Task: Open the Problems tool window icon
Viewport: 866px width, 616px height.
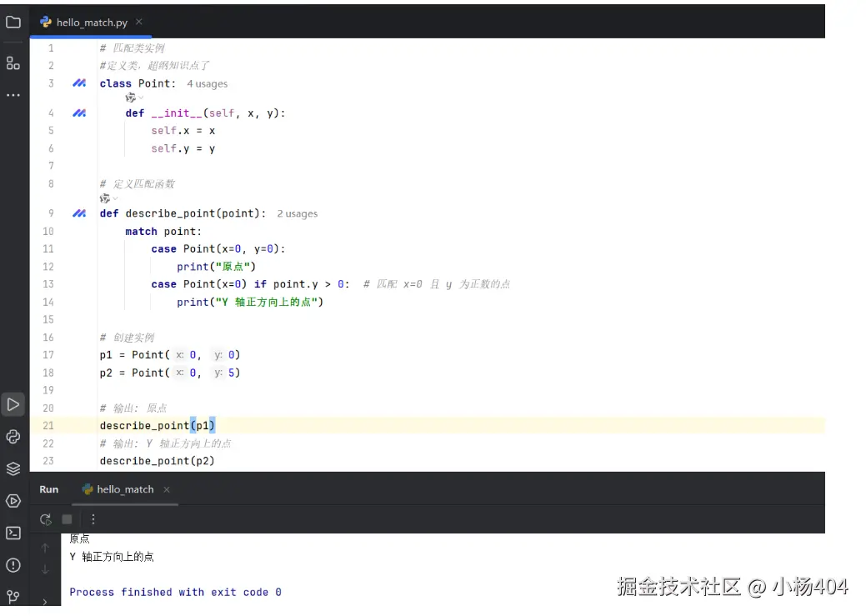Action: click(13, 565)
